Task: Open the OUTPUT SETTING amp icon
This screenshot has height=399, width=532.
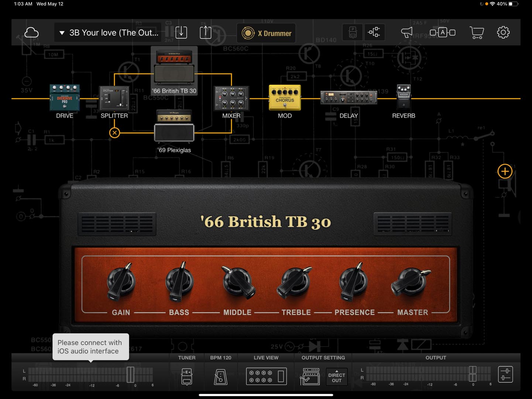Action: (310, 376)
